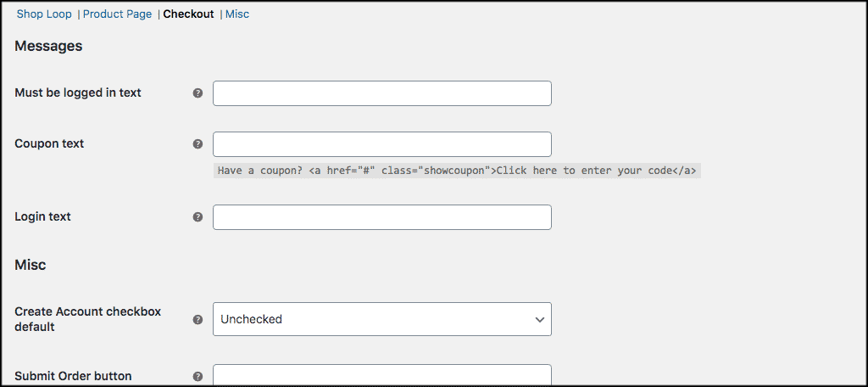Click the help icon next to Coupon text
This screenshot has width=868, height=387.
click(x=198, y=144)
